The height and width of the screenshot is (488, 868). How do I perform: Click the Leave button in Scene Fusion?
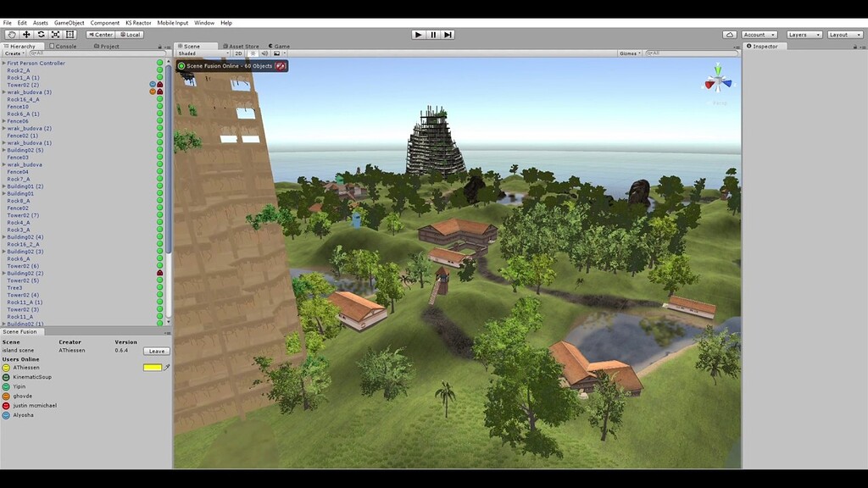[156, 350]
